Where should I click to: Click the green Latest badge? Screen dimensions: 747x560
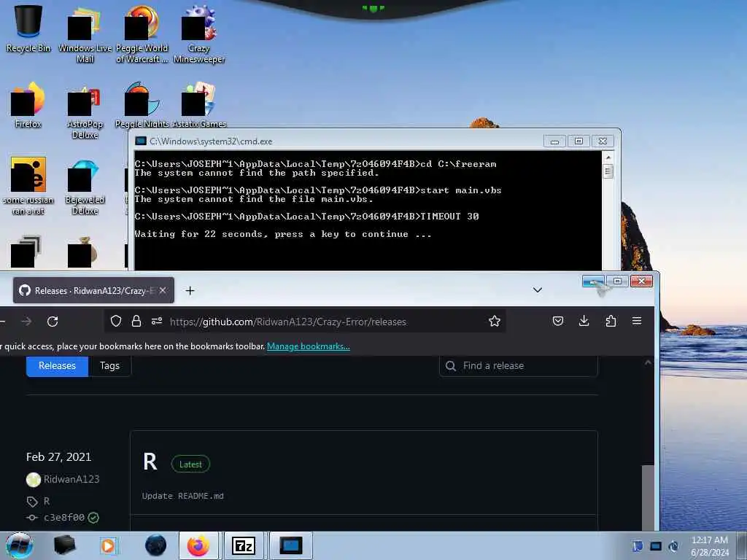coord(190,464)
